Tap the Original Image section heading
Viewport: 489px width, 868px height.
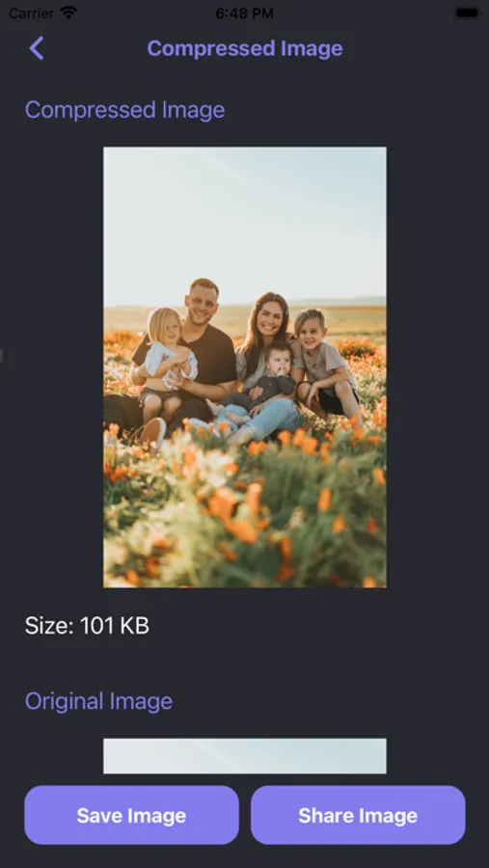98,701
